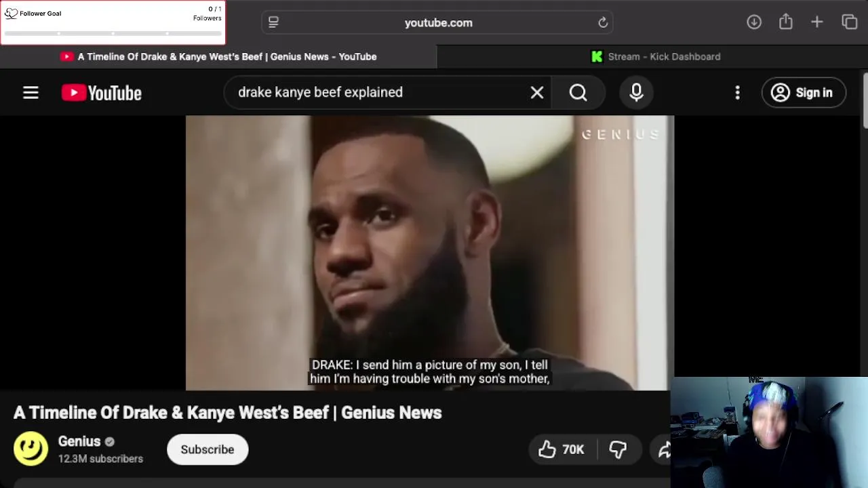This screenshot has width=868, height=488.
Task: Show browser downloads
Action: click(753, 22)
